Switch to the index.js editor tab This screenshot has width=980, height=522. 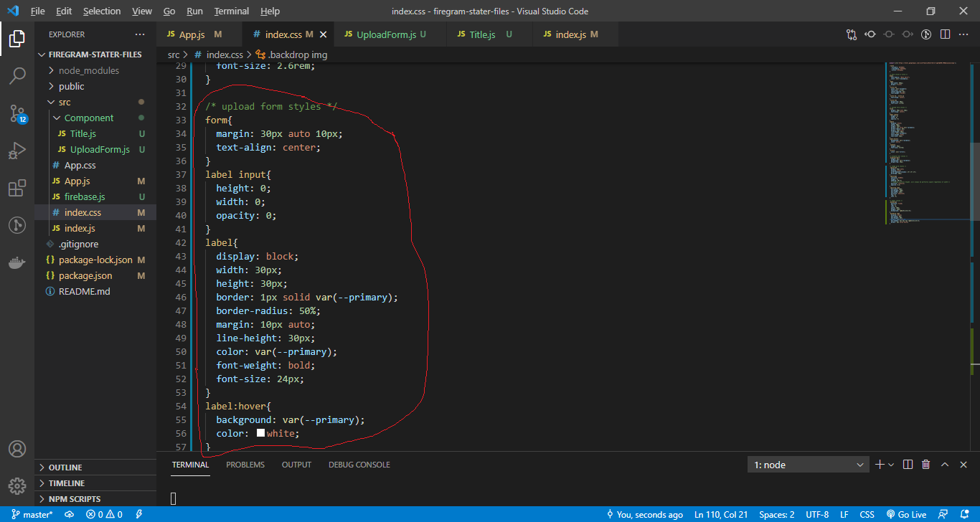576,34
